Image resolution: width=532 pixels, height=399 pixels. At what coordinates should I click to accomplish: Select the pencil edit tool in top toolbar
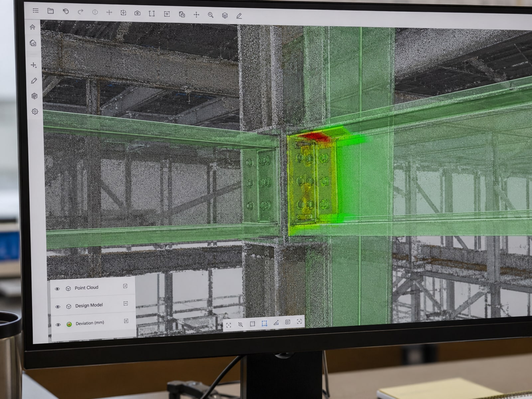(x=239, y=16)
